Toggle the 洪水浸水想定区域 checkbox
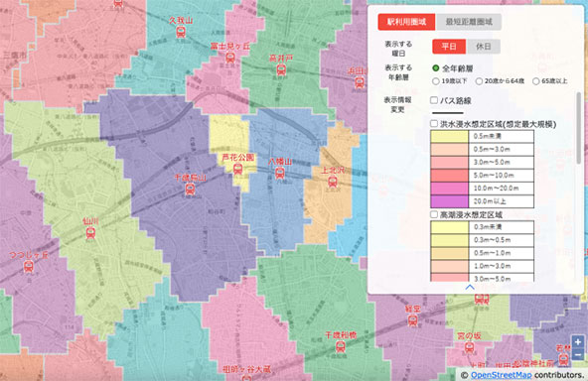588x381 pixels. click(x=434, y=123)
